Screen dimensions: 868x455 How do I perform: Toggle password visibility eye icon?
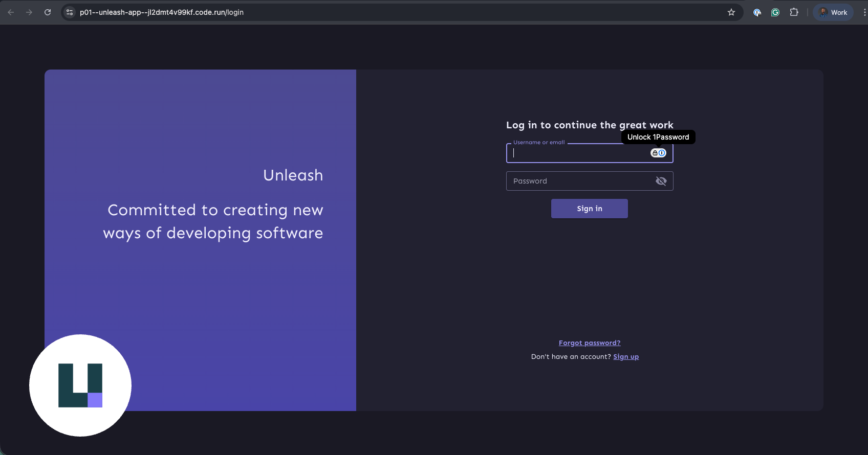click(x=661, y=181)
